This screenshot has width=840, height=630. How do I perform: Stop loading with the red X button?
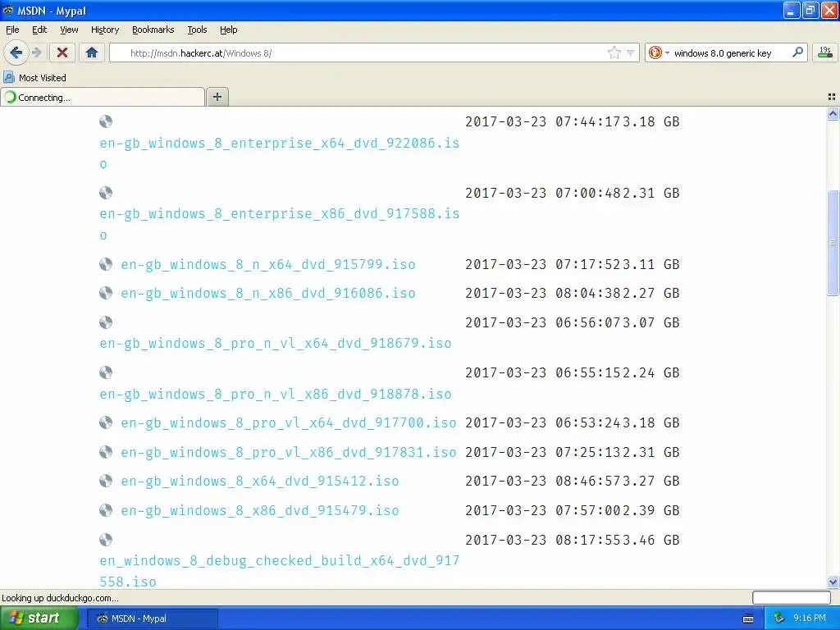[62, 52]
